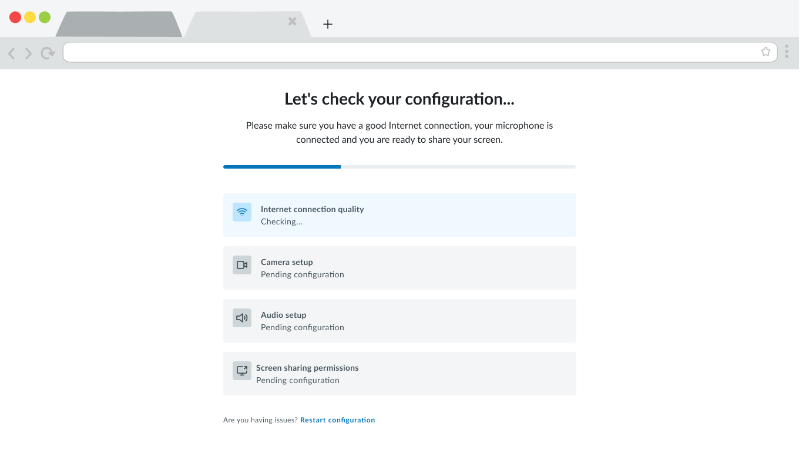Switch to the first browser tab
Viewport: 800px width, 460px height.
coord(119,24)
